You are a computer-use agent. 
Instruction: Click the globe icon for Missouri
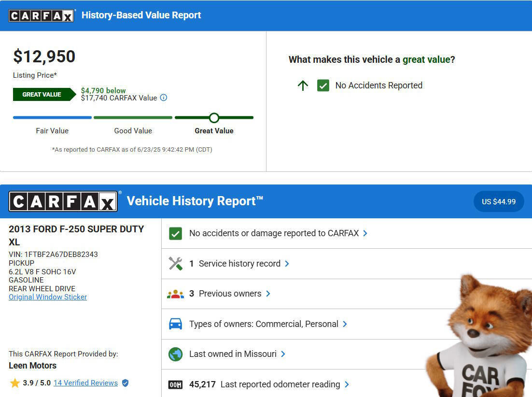[x=175, y=354]
